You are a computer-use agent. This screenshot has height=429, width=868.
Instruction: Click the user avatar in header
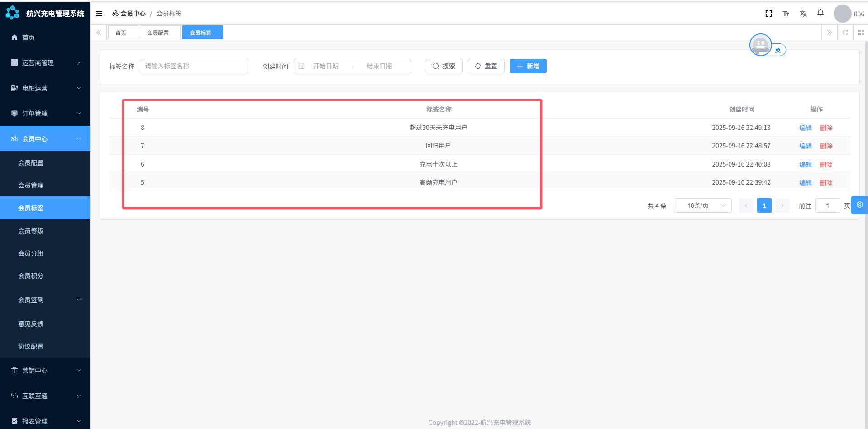(x=842, y=14)
